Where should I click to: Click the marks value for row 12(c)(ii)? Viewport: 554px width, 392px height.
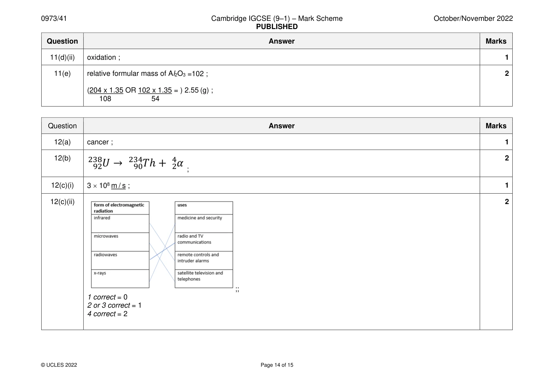[507, 202]
